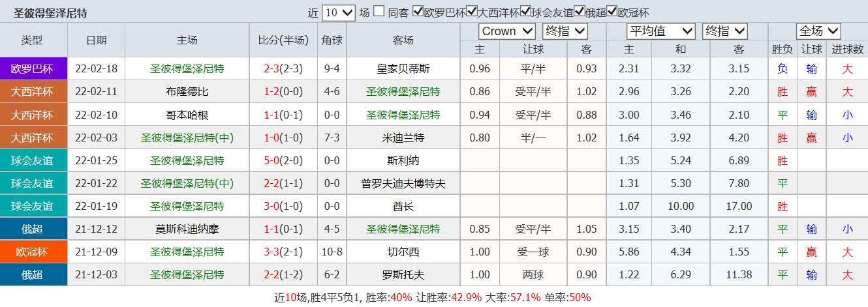Click the 欧罗巴杯 league tag
868x307 pixels.
[32, 69]
